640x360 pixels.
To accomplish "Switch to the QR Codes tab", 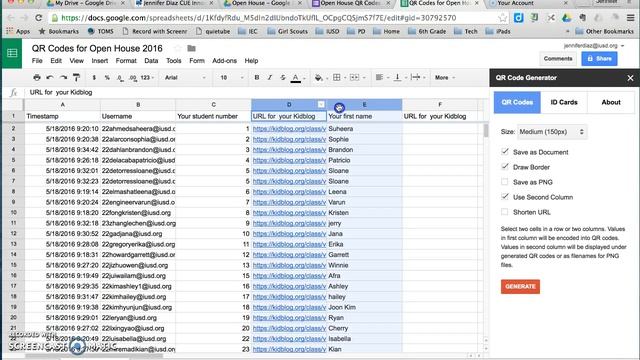I will (517, 102).
